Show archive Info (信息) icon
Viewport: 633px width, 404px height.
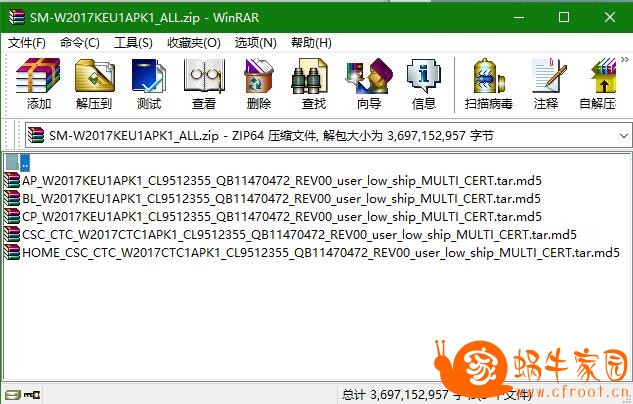coord(424,84)
